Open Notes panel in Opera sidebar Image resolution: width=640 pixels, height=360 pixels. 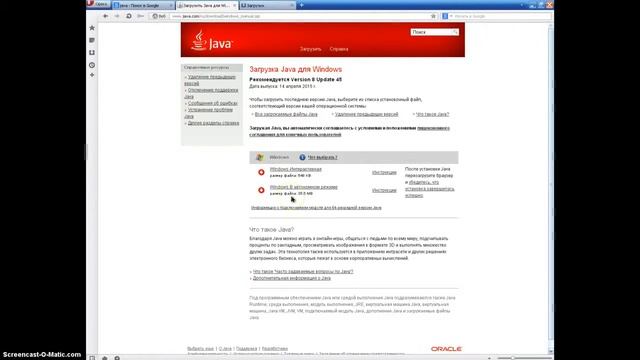point(92,40)
